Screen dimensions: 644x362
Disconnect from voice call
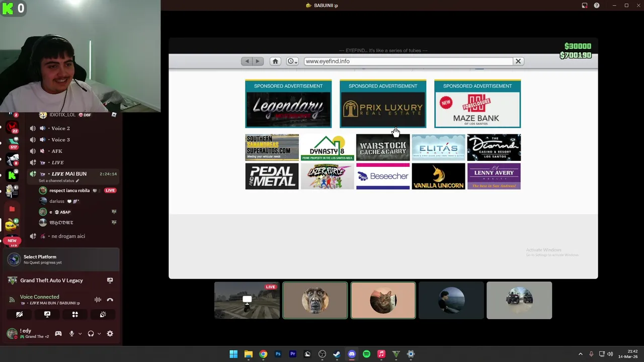click(110, 300)
